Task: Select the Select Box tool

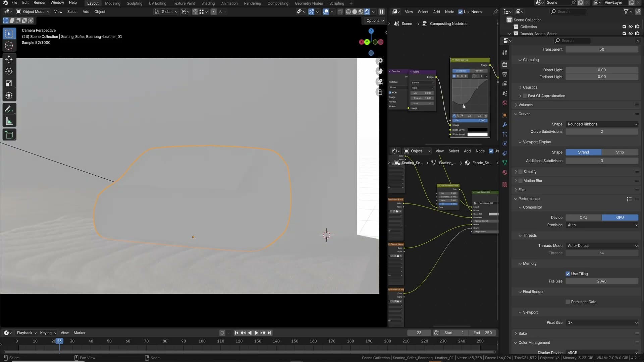Action: [x=9, y=34]
